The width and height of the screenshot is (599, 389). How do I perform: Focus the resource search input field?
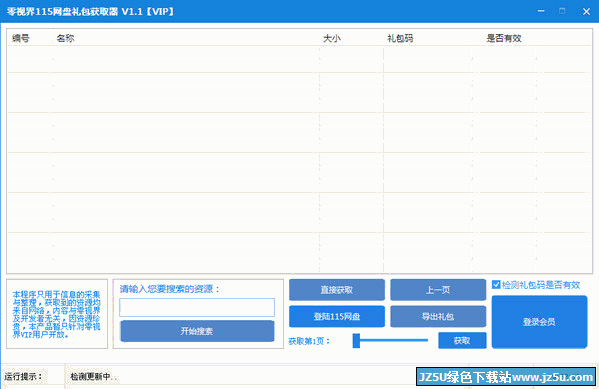(x=197, y=308)
